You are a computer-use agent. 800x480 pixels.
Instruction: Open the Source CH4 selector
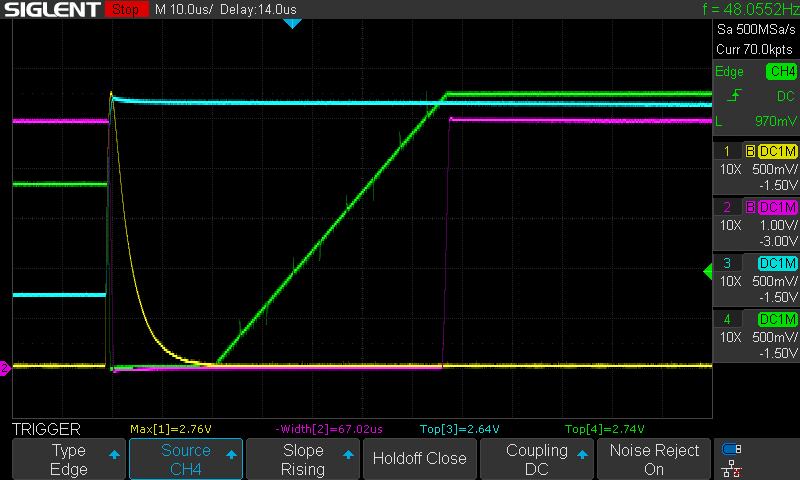point(186,459)
